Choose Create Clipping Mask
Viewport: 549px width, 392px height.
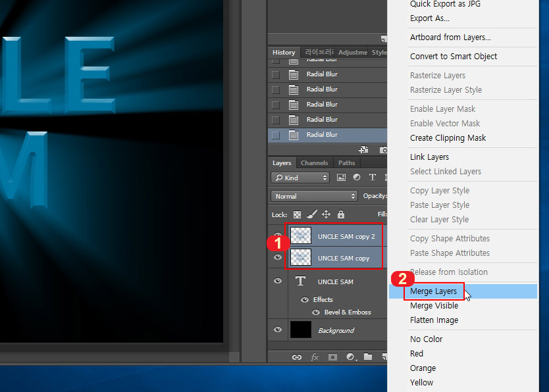point(463,137)
